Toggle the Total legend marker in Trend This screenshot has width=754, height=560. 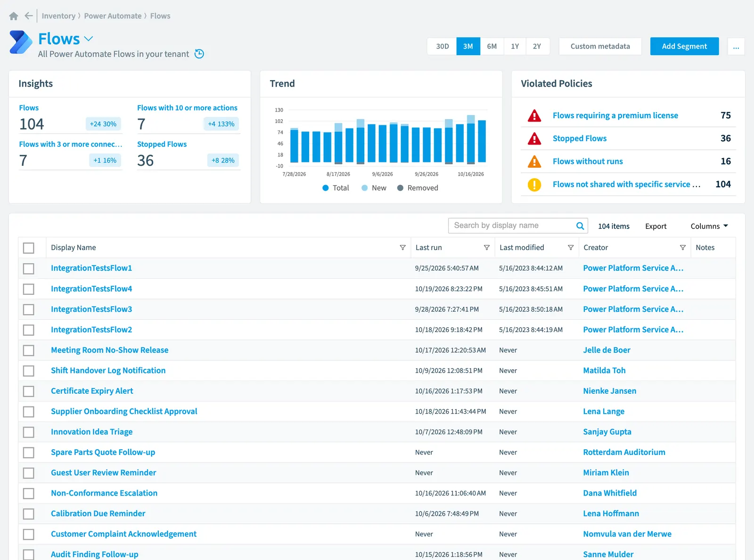pos(326,188)
